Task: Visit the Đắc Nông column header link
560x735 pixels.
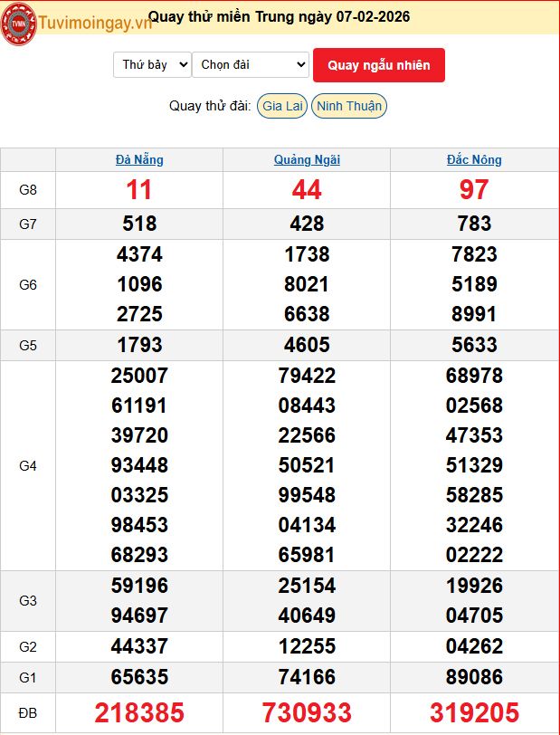Action: pos(474,159)
